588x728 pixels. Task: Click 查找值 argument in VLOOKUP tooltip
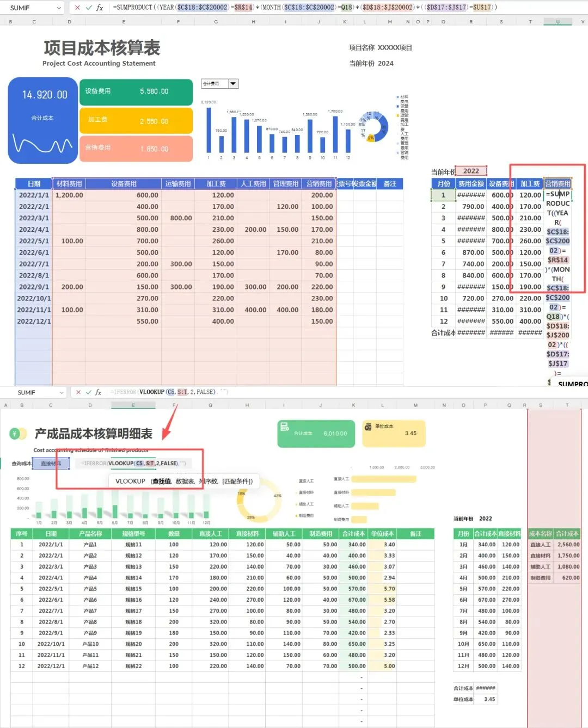tap(161, 482)
